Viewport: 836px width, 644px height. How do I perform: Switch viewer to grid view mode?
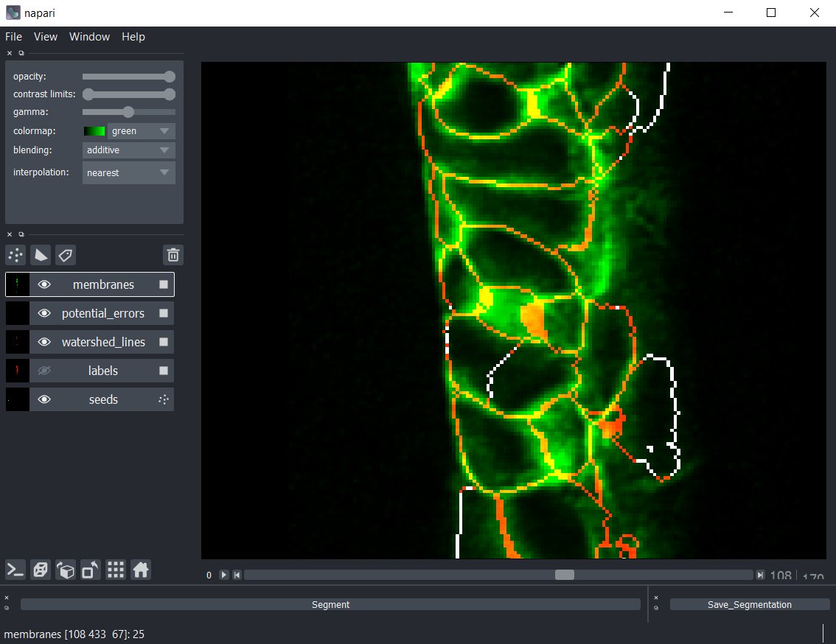point(116,570)
